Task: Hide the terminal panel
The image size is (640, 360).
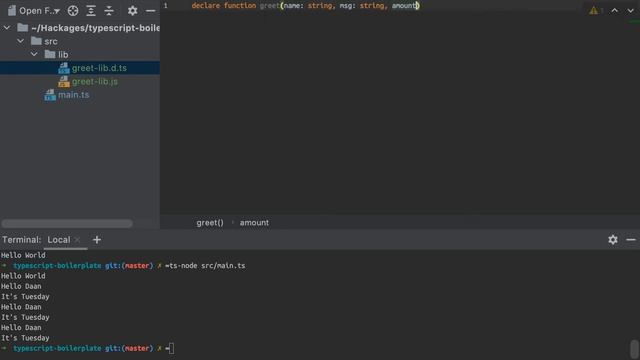Action: point(631,240)
